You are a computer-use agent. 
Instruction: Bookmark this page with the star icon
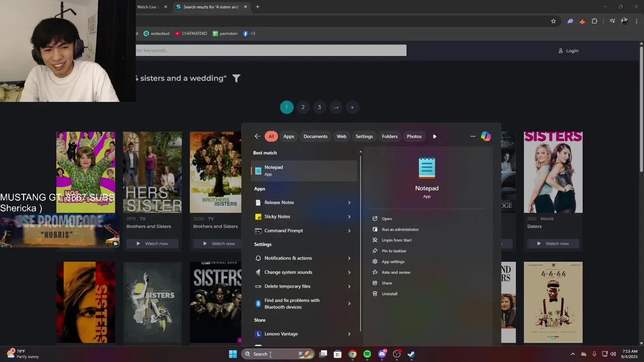[553, 21]
